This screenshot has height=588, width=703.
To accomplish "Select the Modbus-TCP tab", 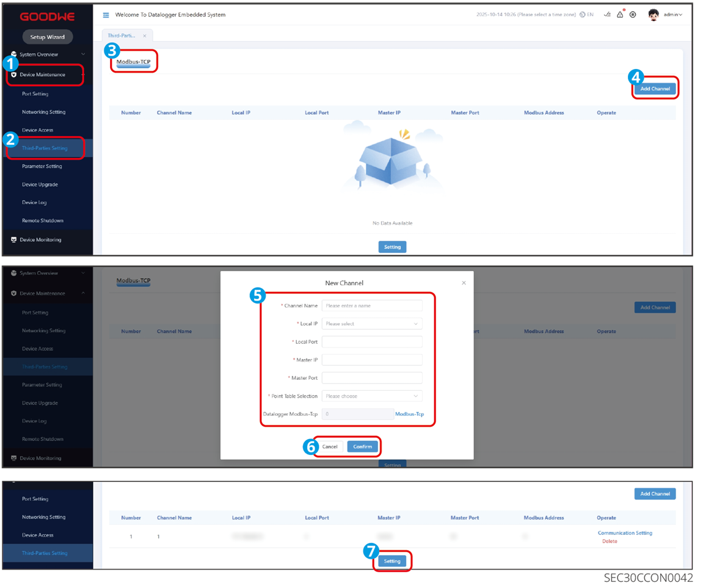I will (x=133, y=62).
